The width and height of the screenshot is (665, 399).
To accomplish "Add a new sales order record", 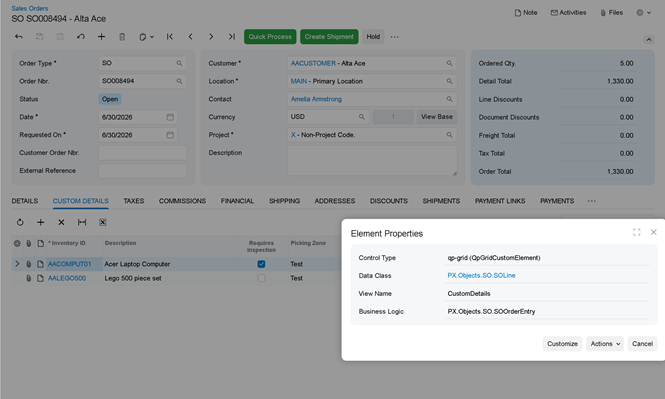I will tap(101, 37).
